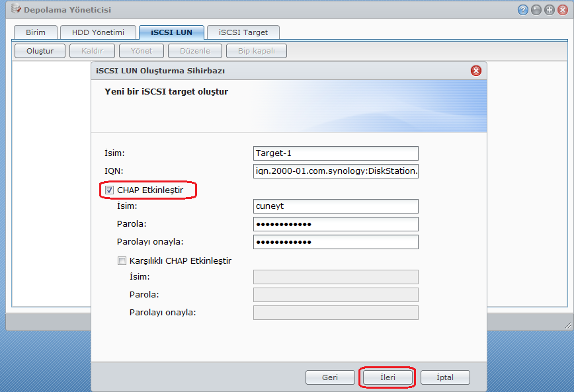Switch to the Birim tab
Viewport: 574px width, 392px height.
tap(35, 32)
